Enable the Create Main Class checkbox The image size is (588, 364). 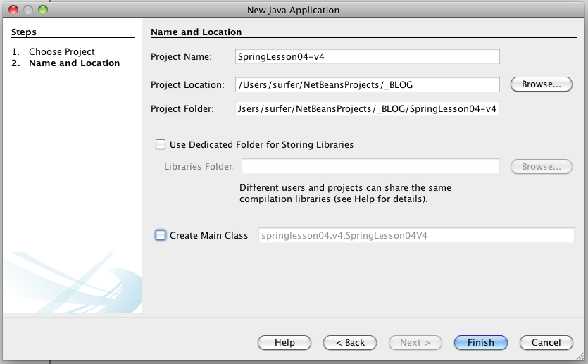click(x=161, y=235)
